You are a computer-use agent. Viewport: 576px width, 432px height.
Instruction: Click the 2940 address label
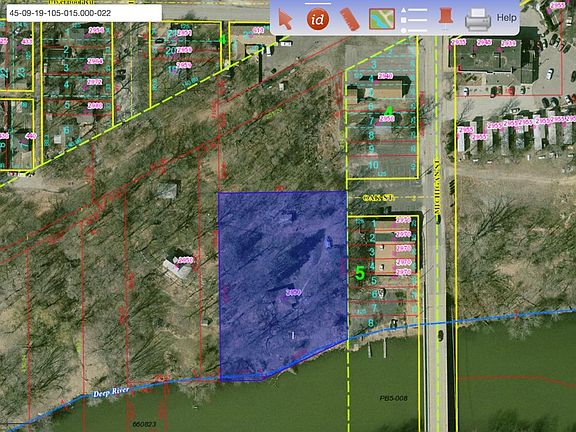point(385,76)
